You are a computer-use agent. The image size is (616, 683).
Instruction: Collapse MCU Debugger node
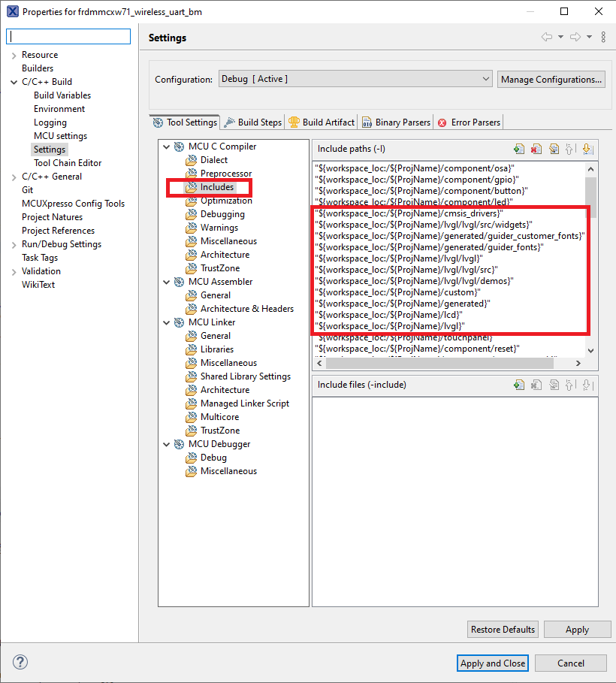[167, 444]
